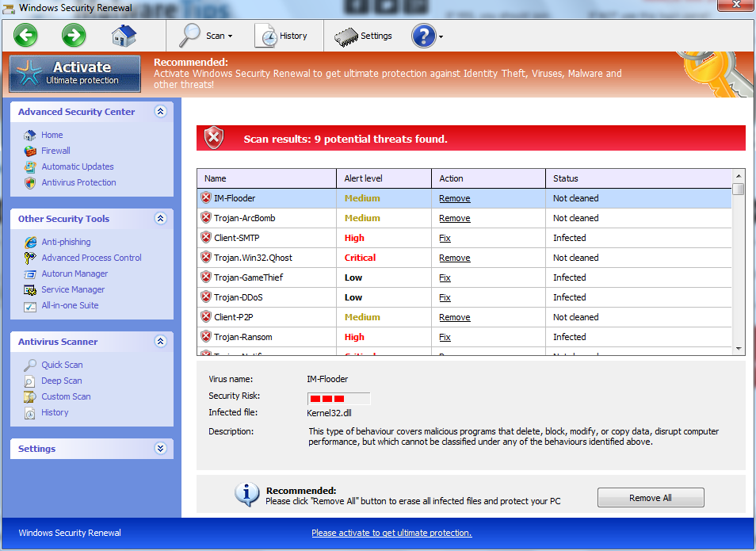Click the Service Manager icon

30,290
